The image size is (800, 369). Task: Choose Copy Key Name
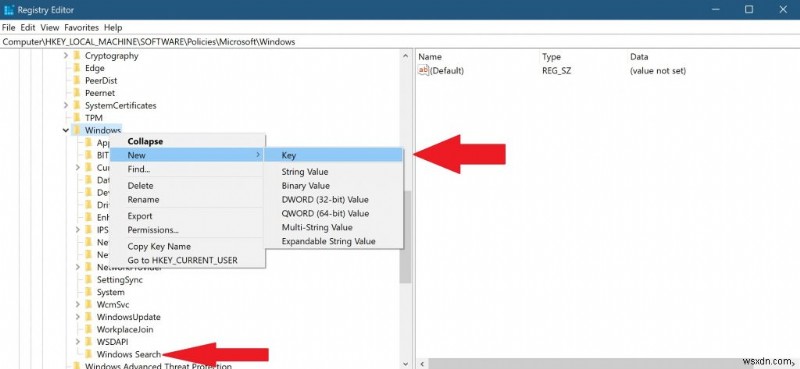(x=188, y=246)
